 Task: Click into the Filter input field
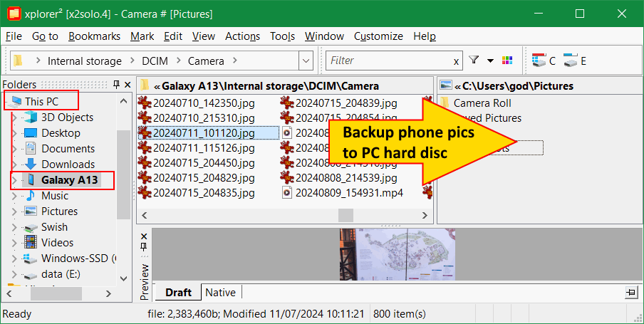388,61
